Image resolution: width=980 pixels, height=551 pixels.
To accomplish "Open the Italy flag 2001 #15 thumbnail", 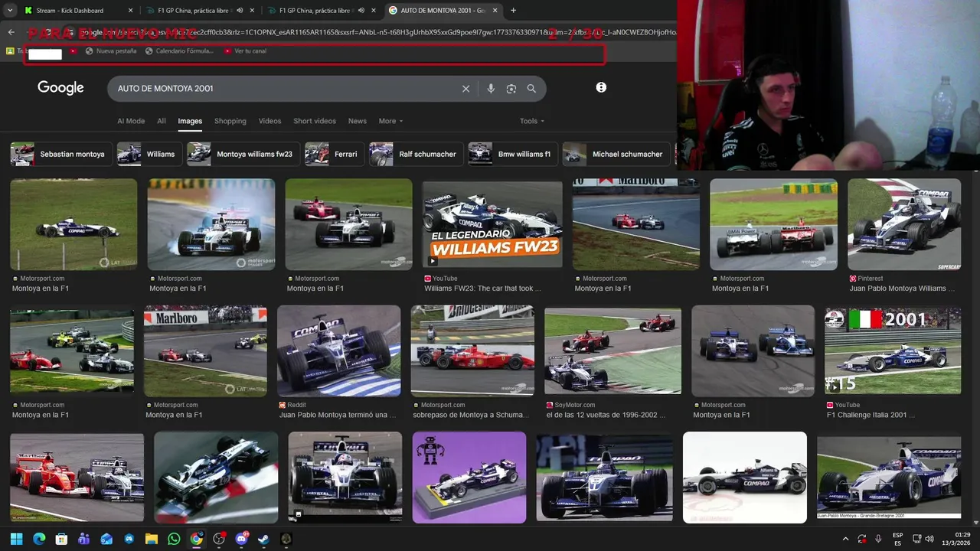I will tap(893, 350).
